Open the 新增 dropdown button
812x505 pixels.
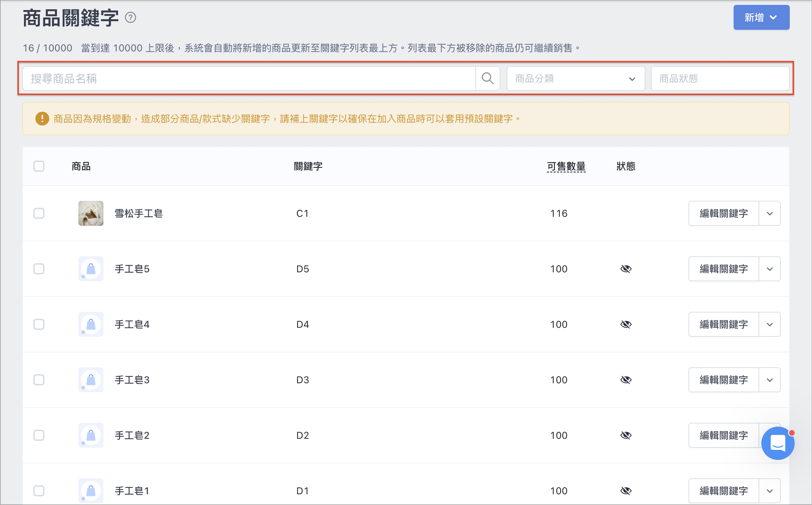(761, 17)
